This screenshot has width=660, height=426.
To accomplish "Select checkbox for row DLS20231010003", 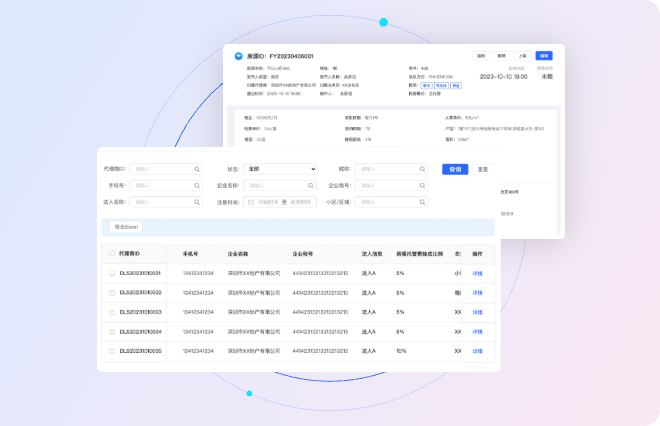I will pos(111,312).
